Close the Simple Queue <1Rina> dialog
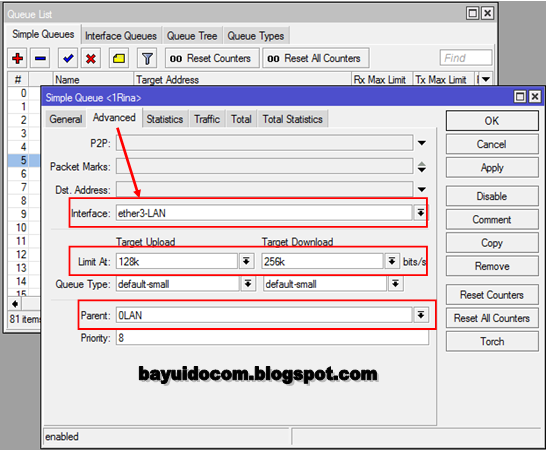This screenshot has width=547, height=450. [534, 97]
